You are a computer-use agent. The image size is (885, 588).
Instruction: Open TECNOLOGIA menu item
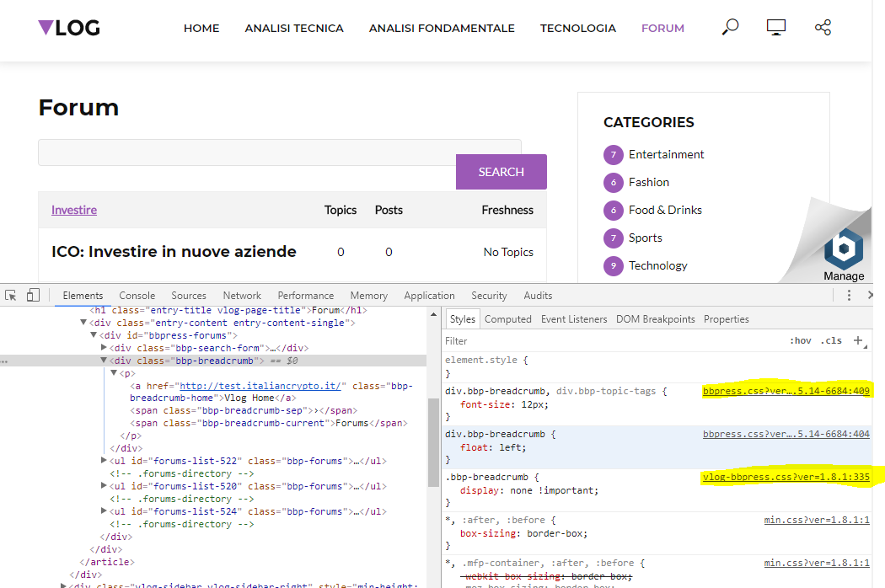coord(578,28)
